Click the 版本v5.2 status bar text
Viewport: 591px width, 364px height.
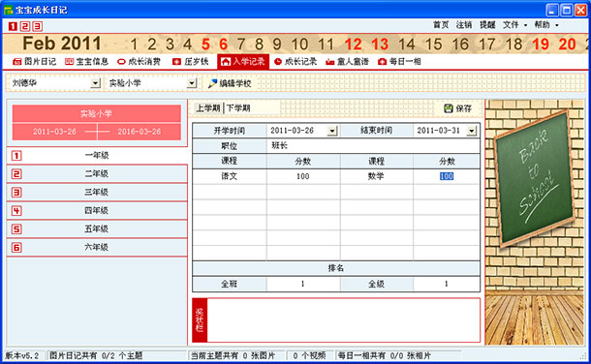click(22, 355)
